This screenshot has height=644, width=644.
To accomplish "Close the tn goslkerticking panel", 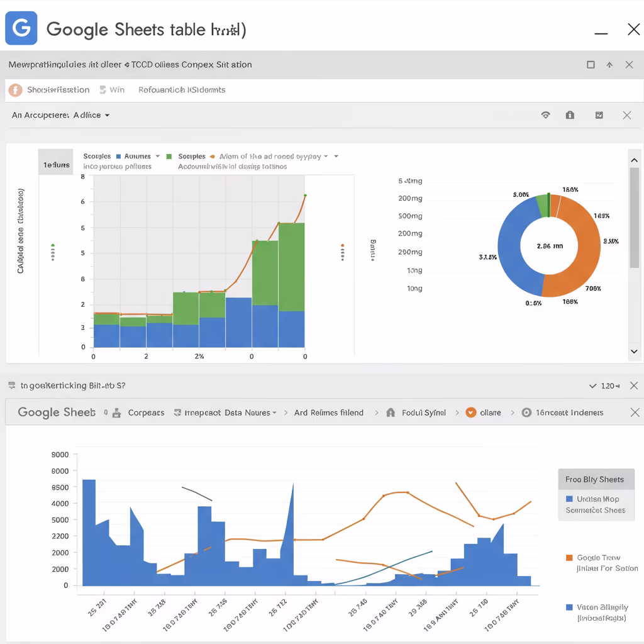I will coord(634,386).
